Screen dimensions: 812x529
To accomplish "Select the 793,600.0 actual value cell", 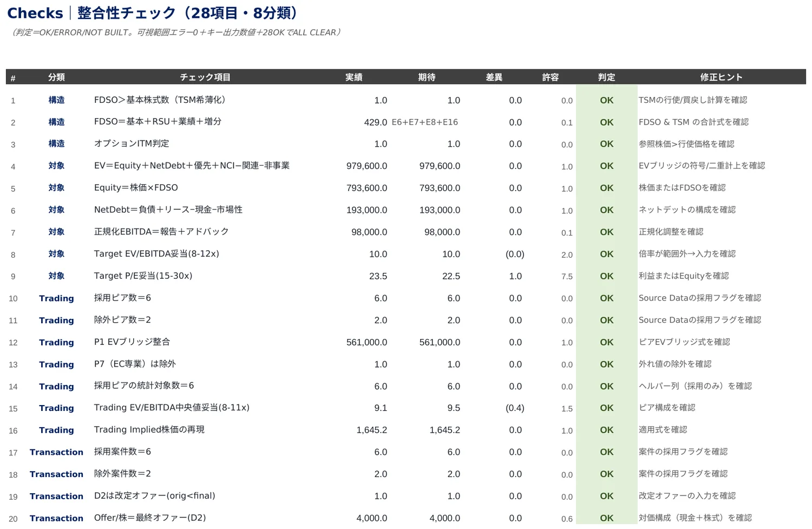I will (x=366, y=188).
